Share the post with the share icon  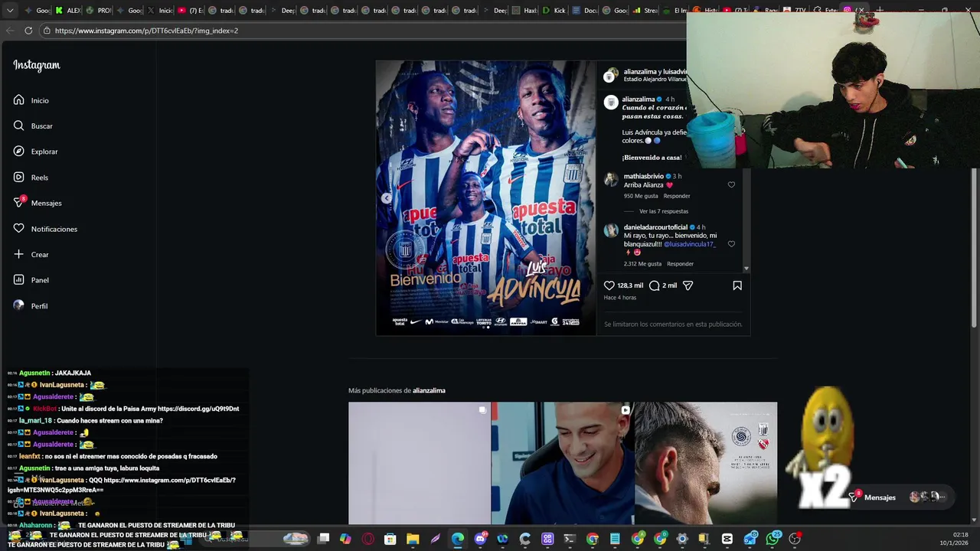688,285
